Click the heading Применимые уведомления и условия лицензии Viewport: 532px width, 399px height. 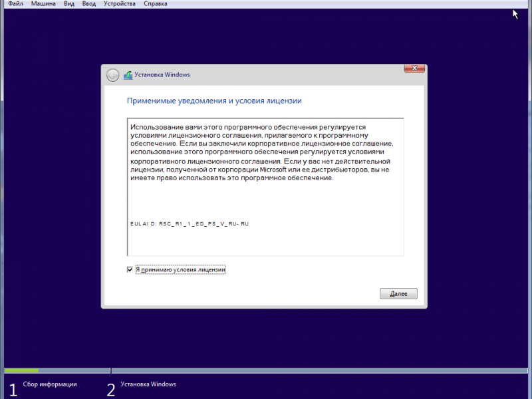pos(214,101)
